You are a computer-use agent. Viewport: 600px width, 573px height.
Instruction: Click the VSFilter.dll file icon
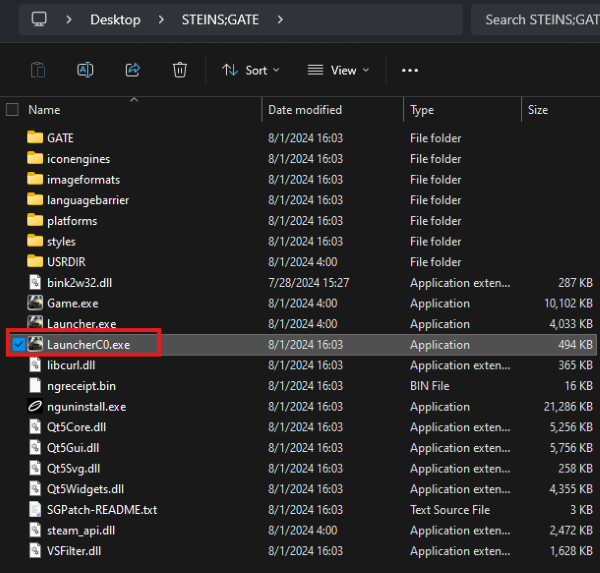(x=35, y=551)
